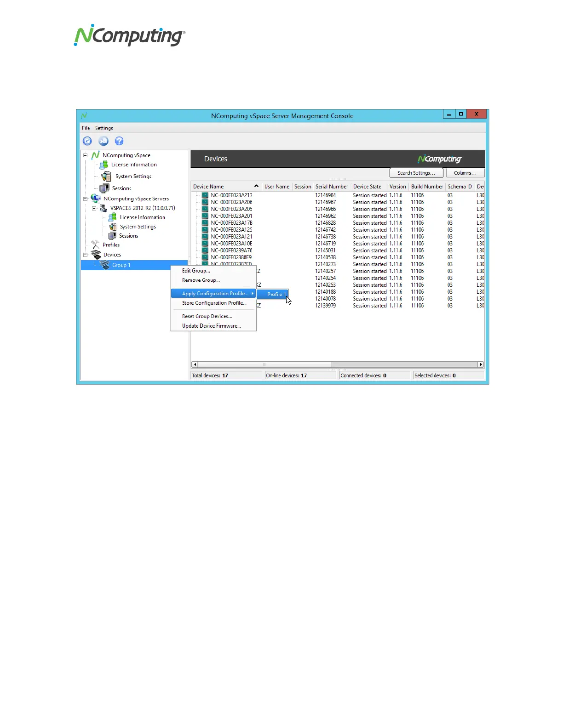Click device icon for NC-000FE0239A76
The height and width of the screenshot is (728, 563).
(205, 250)
